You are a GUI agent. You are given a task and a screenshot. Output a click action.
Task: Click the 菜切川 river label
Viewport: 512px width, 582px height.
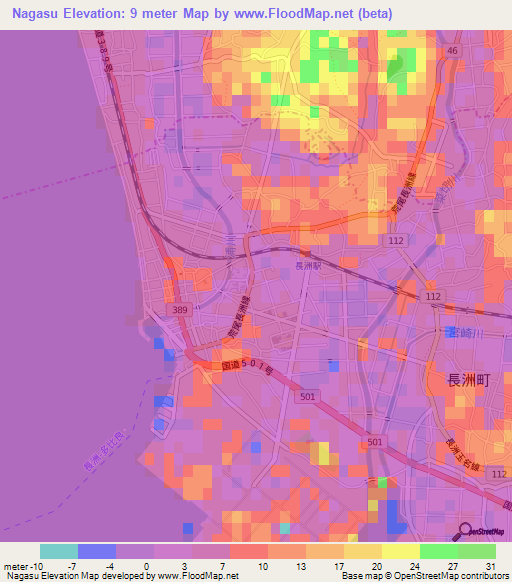coord(447,187)
